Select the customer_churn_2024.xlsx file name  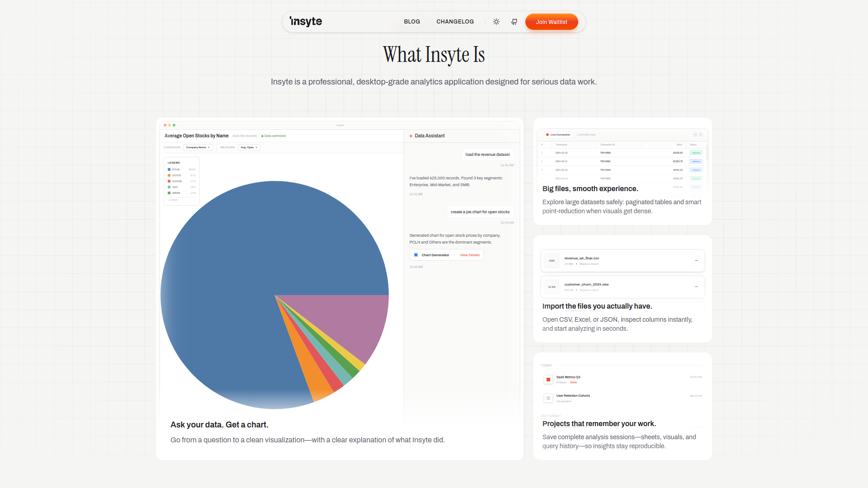click(586, 285)
